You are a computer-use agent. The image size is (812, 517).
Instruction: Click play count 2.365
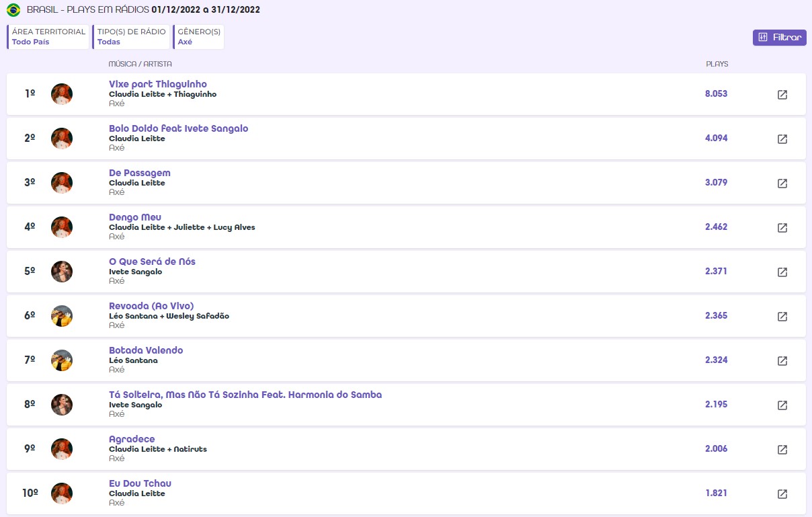tap(716, 316)
